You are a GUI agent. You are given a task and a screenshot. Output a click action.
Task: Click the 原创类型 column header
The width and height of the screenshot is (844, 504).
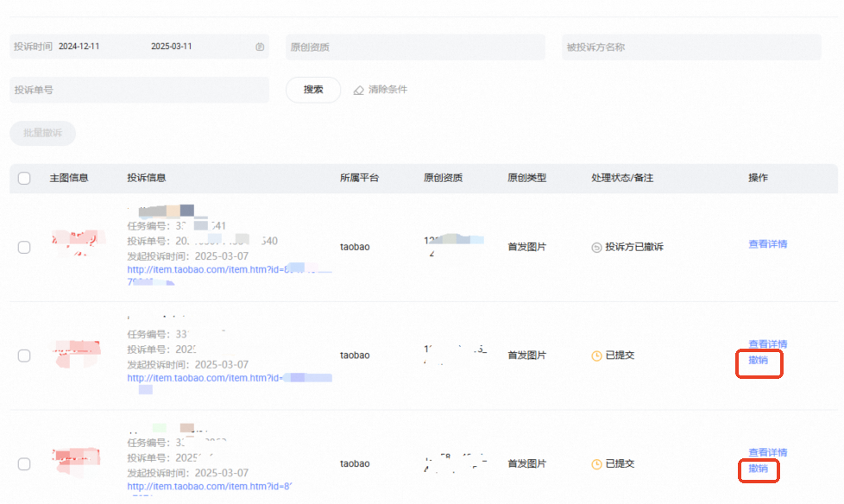(x=527, y=178)
